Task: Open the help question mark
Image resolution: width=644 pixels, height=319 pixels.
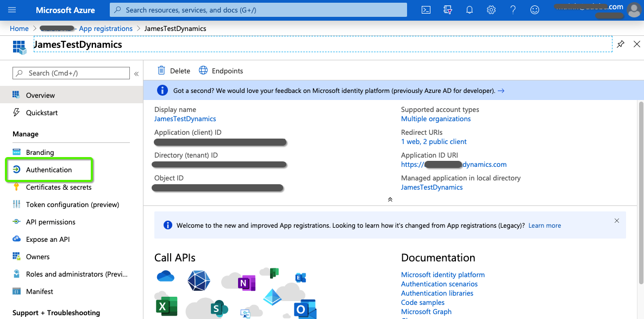Action: [x=513, y=10]
